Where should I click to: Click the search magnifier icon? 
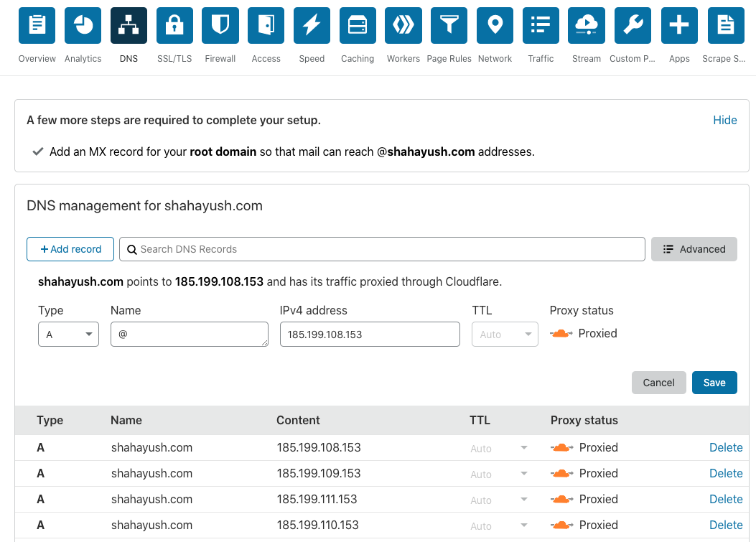(131, 249)
